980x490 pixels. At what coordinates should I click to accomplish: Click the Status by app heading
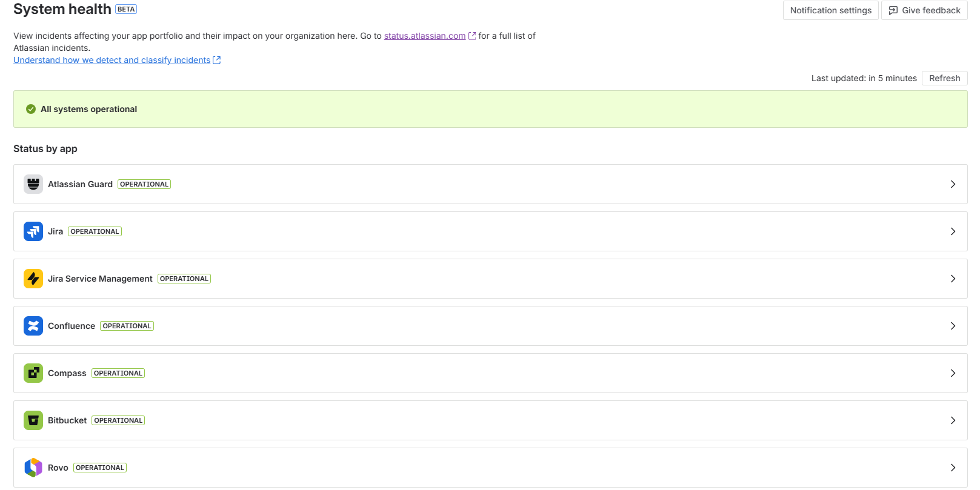pyautogui.click(x=45, y=148)
